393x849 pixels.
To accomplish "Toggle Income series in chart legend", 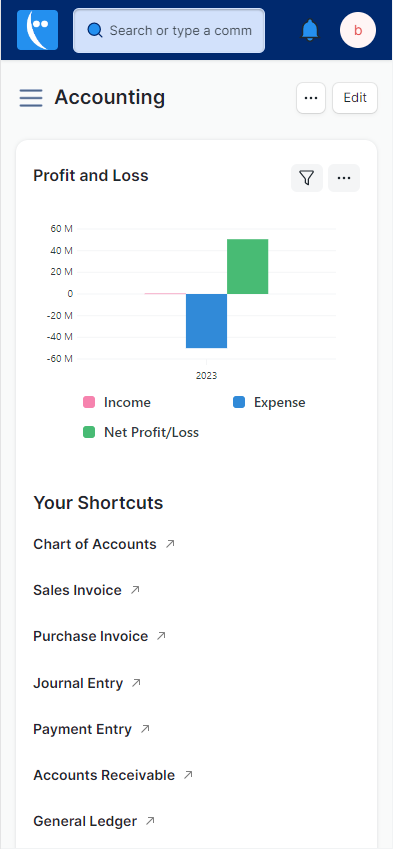I will pos(116,402).
